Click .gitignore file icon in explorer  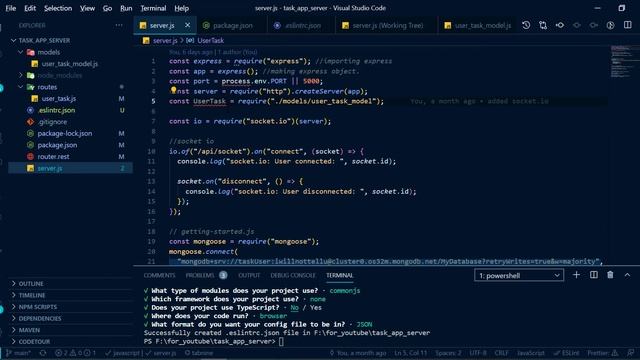coord(30,122)
